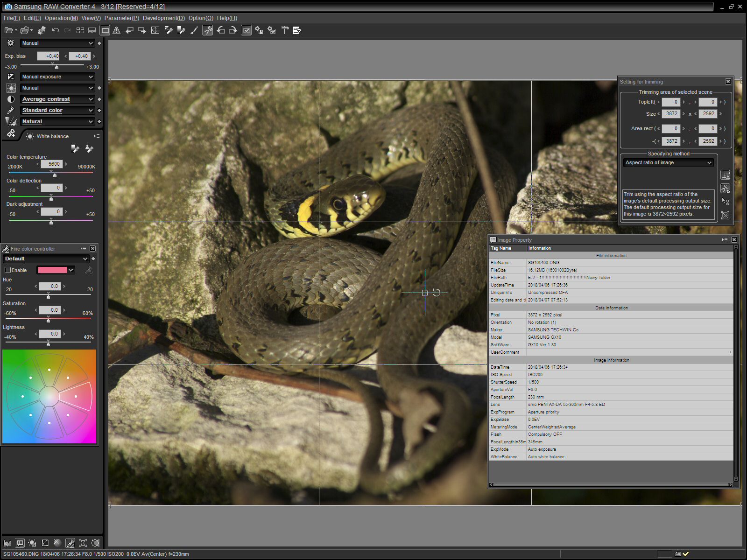Pick color with Fine color controller eyedropper

pyautogui.click(x=89, y=270)
